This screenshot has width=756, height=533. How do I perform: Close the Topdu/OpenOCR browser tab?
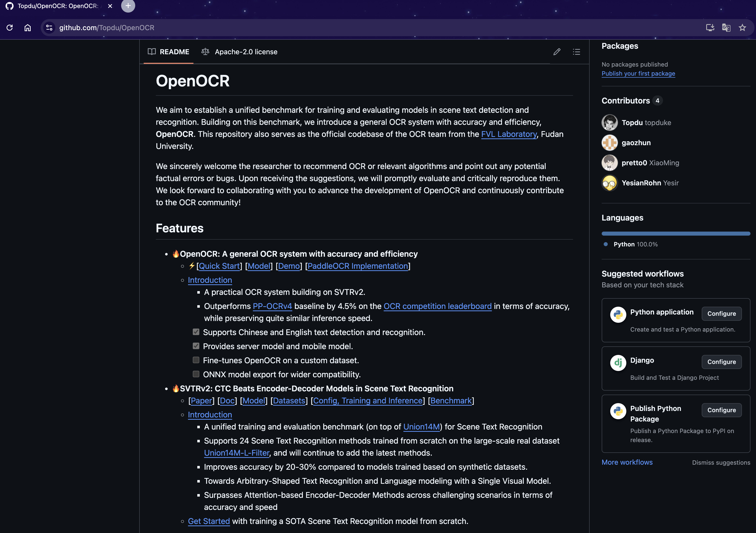point(110,6)
